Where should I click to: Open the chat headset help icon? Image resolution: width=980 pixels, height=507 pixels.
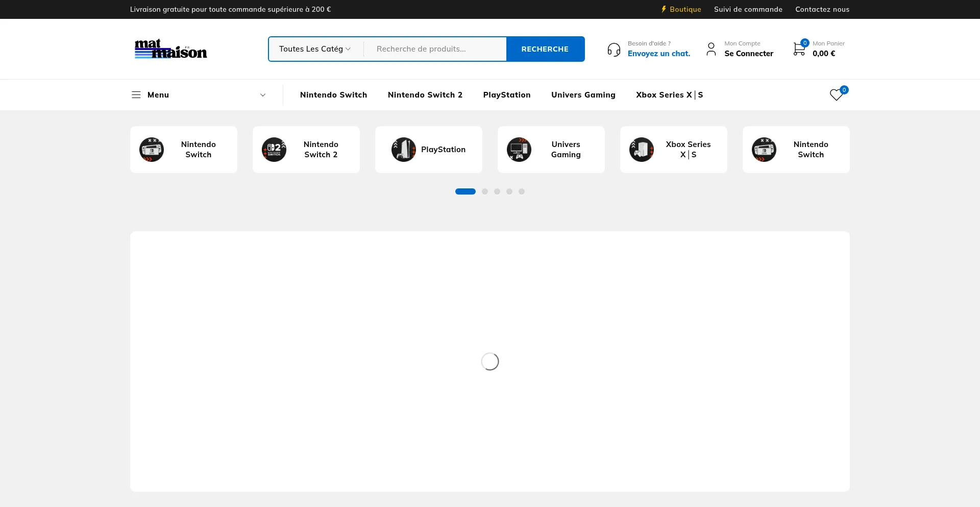point(614,50)
